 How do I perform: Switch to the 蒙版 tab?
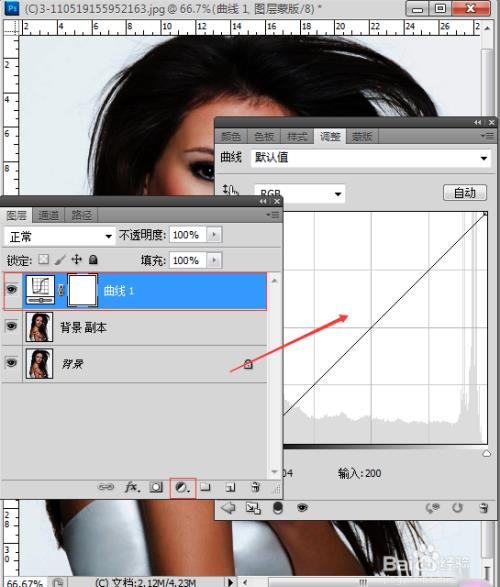(x=362, y=137)
